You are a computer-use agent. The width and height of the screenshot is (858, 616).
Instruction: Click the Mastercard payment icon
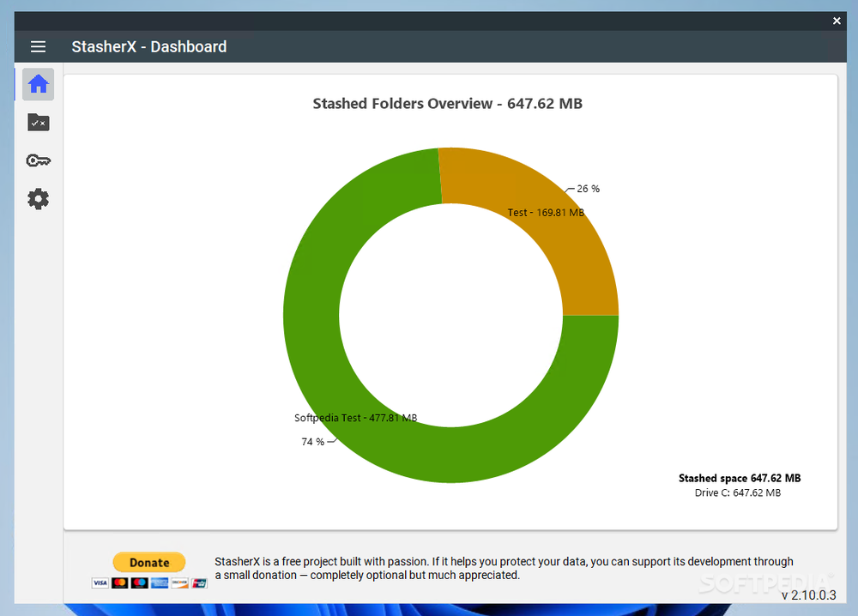[120, 583]
